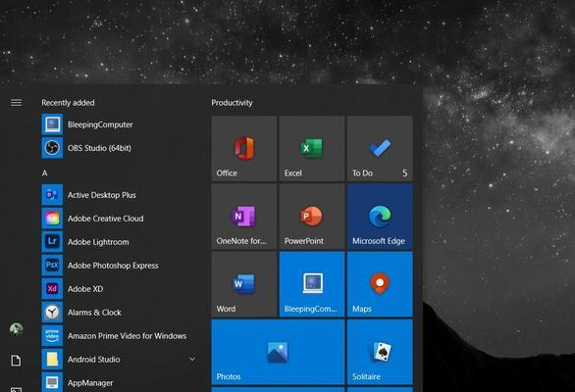Open Alarms & Clock icon
The height and width of the screenshot is (392, 575).
coord(52,313)
